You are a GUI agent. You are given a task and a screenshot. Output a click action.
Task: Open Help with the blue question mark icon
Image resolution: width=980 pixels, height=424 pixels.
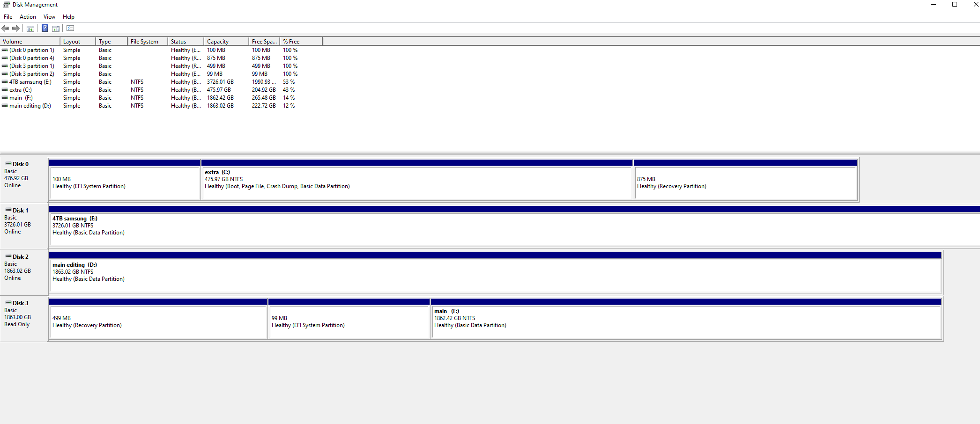pyautogui.click(x=45, y=29)
